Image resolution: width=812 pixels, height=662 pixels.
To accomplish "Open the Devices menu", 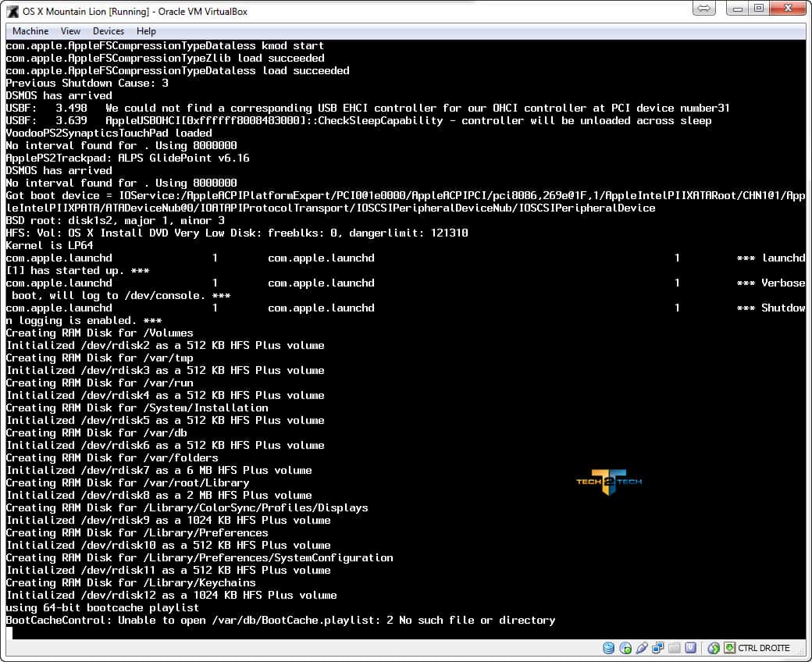I will 109,31.
